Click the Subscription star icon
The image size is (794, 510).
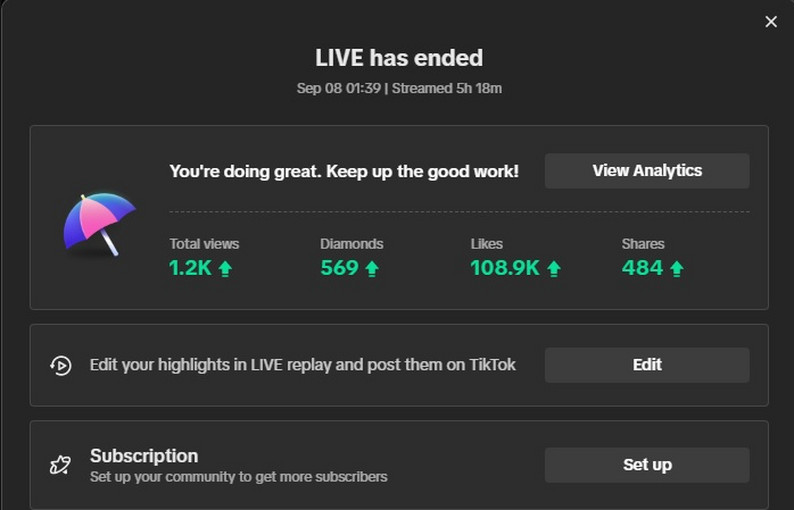pos(60,464)
